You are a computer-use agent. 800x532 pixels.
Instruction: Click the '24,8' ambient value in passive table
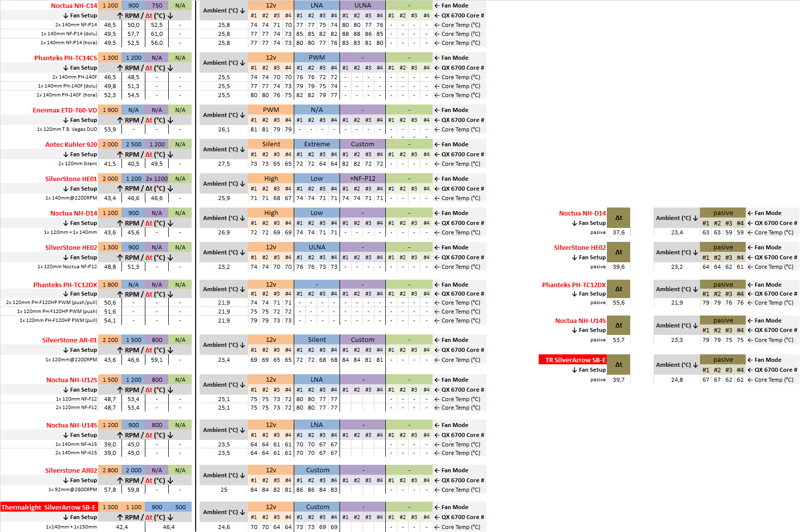[677, 380]
